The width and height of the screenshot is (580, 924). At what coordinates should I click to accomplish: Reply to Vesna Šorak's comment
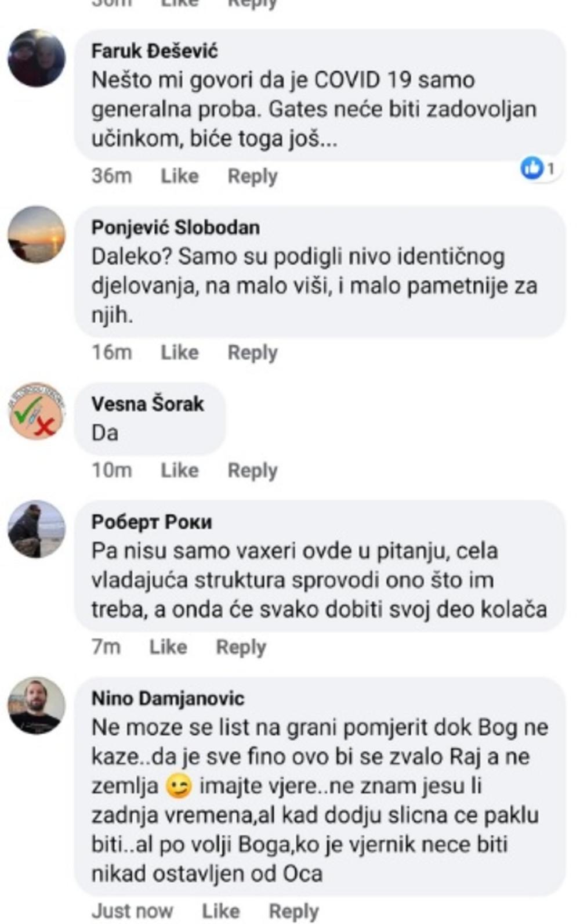(252, 470)
